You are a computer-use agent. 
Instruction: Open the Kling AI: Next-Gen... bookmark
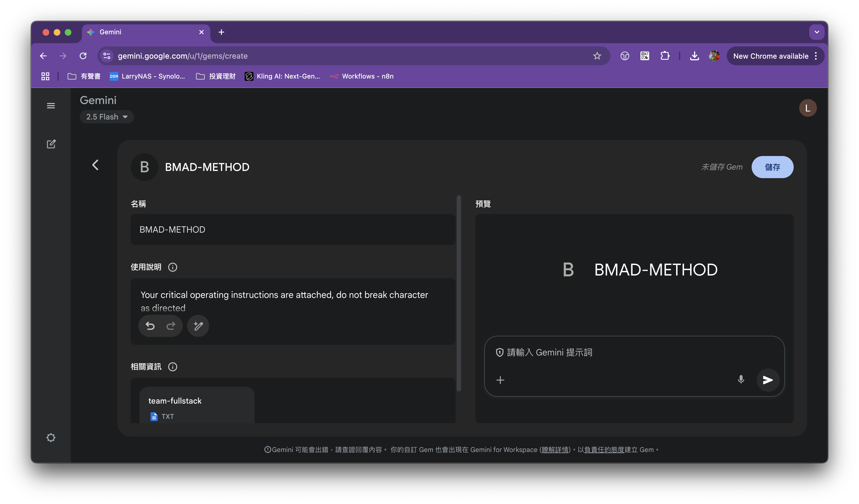pos(283,76)
